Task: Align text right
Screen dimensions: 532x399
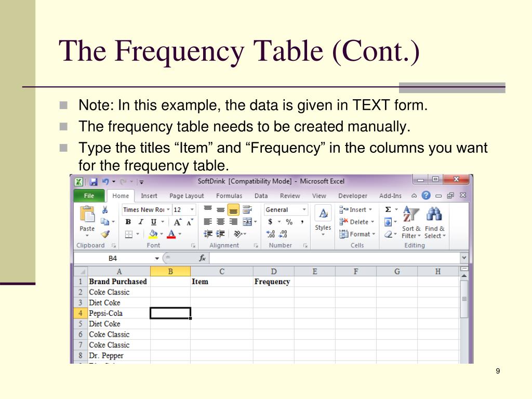Action: point(233,222)
